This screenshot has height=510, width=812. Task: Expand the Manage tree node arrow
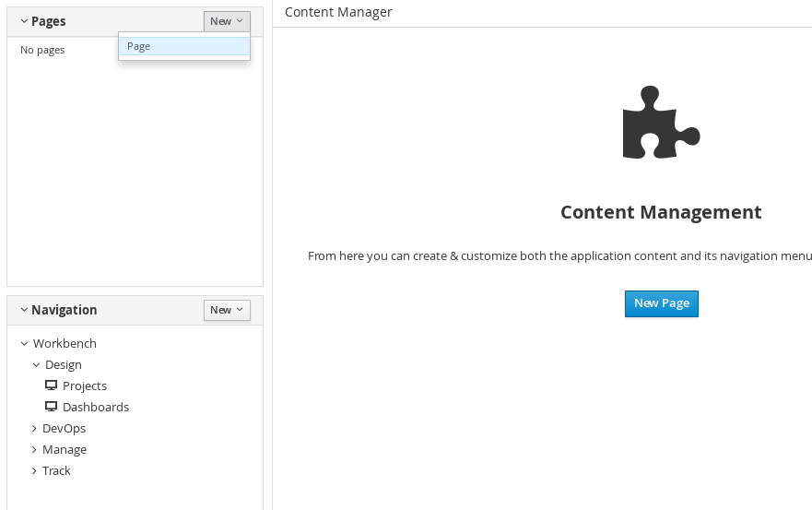pyautogui.click(x=34, y=450)
